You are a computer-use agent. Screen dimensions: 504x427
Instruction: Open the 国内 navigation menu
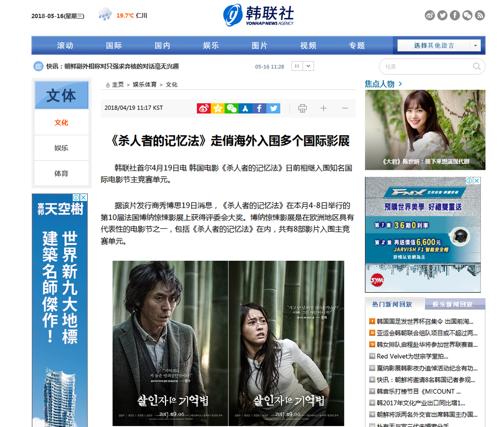tap(162, 46)
